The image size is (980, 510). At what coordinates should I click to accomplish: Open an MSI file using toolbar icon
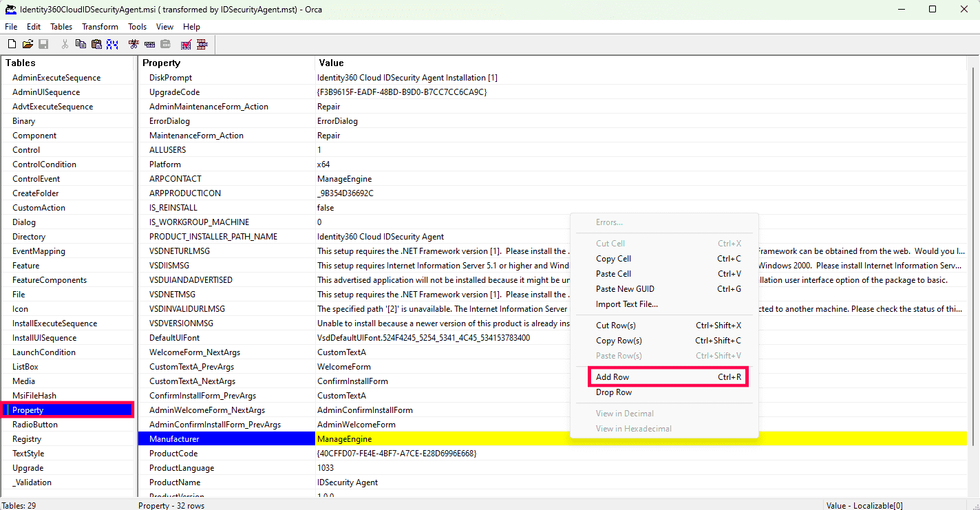(x=28, y=43)
